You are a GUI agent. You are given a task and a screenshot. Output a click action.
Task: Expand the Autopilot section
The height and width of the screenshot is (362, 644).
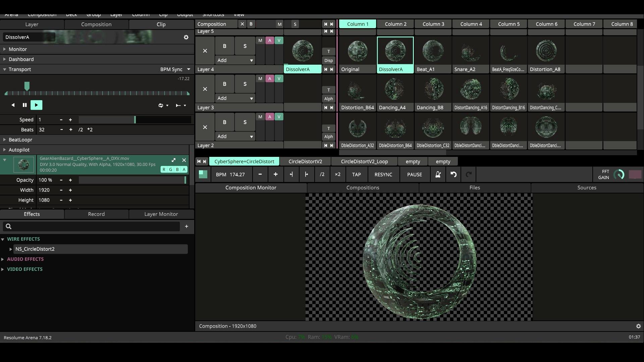point(5,150)
